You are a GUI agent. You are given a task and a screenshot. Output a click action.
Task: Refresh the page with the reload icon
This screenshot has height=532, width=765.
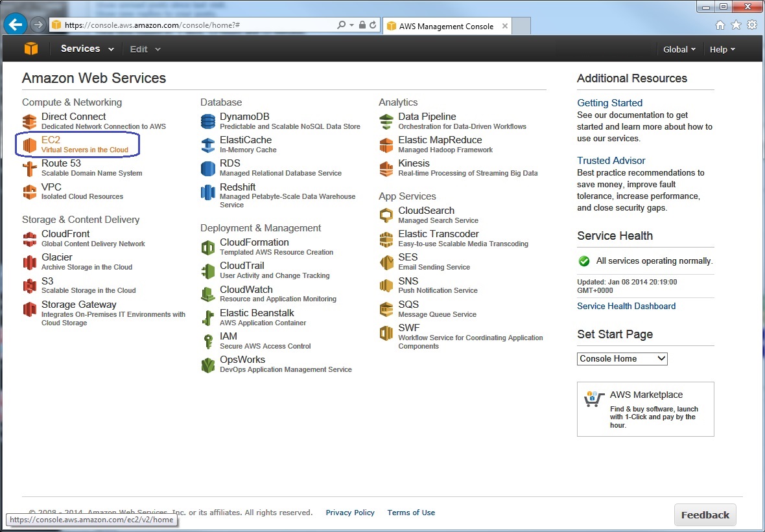[x=373, y=25]
